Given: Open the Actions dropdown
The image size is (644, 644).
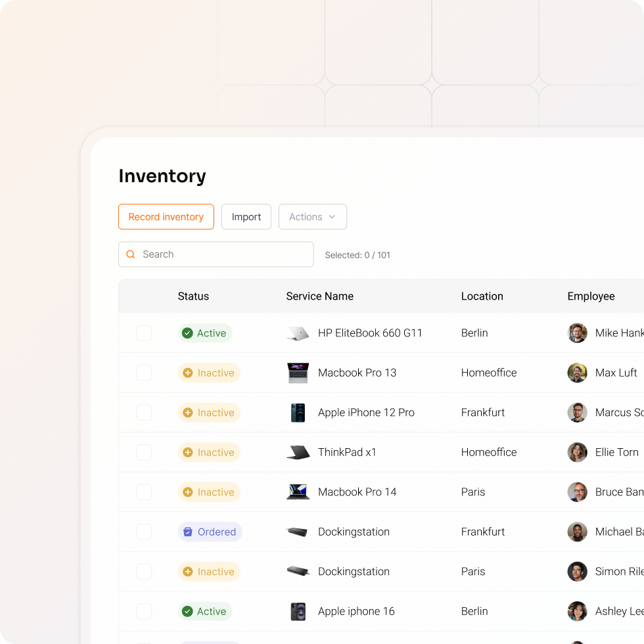Looking at the screenshot, I should (x=313, y=216).
